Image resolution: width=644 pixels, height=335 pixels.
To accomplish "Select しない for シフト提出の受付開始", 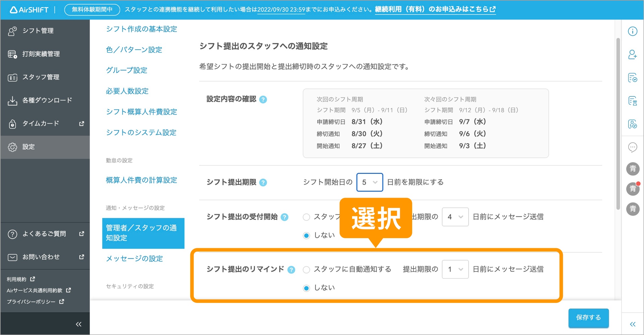I will click(306, 235).
